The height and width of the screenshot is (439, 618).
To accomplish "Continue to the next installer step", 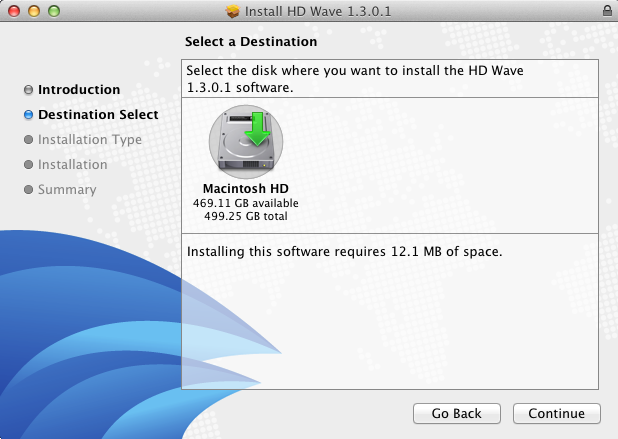I will click(x=557, y=413).
